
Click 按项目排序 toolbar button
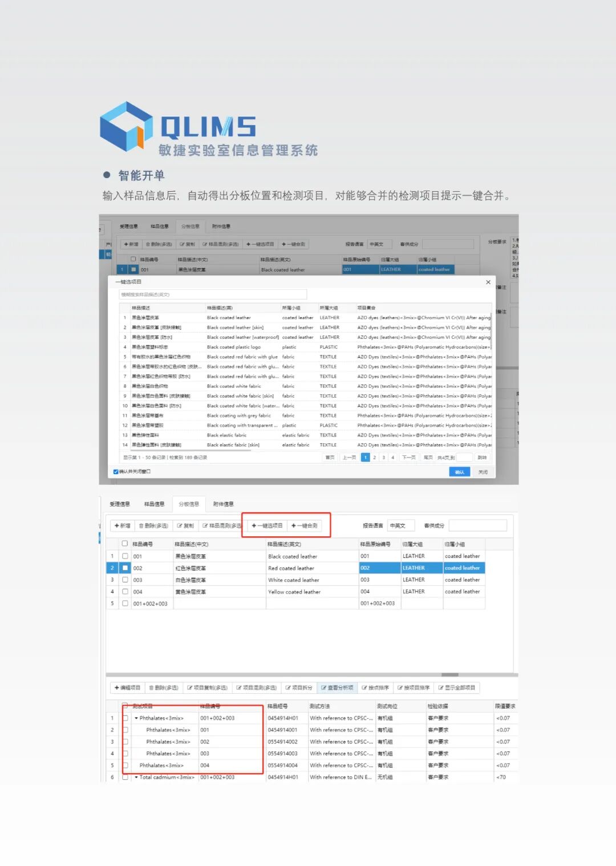414,688
